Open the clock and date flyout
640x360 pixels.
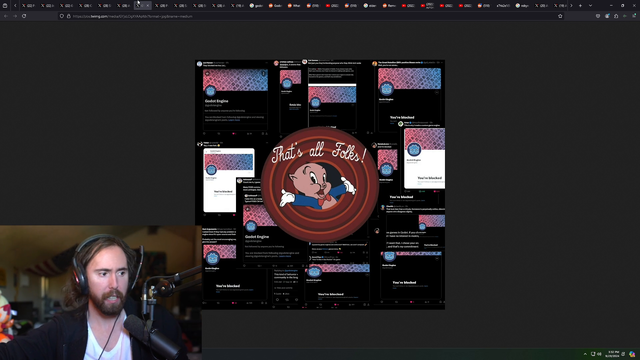pyautogui.click(x=613, y=354)
